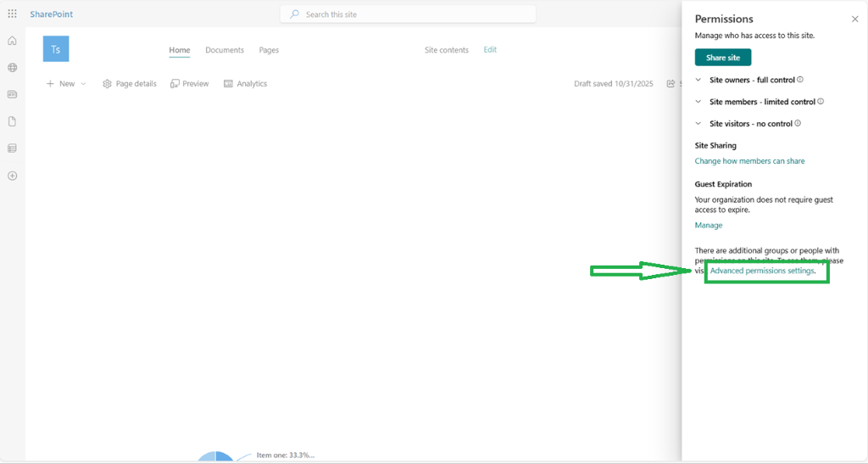Close the Permissions panel

pyautogui.click(x=854, y=19)
